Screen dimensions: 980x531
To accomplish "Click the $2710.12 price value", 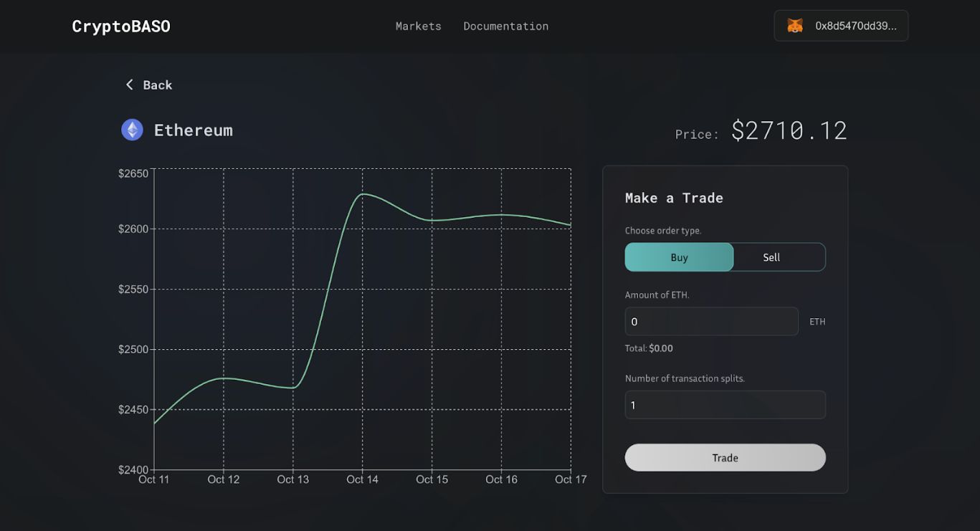I will [x=789, y=130].
